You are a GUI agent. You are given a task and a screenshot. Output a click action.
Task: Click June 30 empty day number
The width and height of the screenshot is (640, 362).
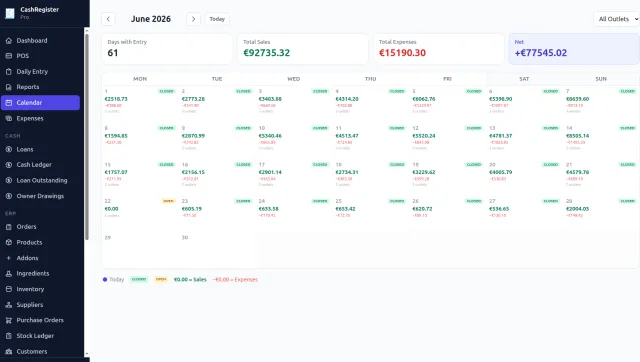185,238
